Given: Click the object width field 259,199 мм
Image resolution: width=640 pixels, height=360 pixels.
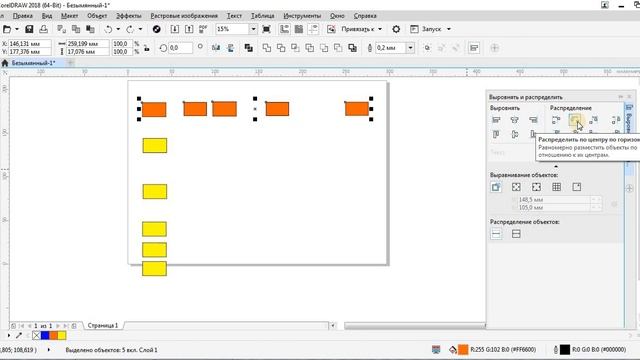Looking at the screenshot, I should point(88,44).
